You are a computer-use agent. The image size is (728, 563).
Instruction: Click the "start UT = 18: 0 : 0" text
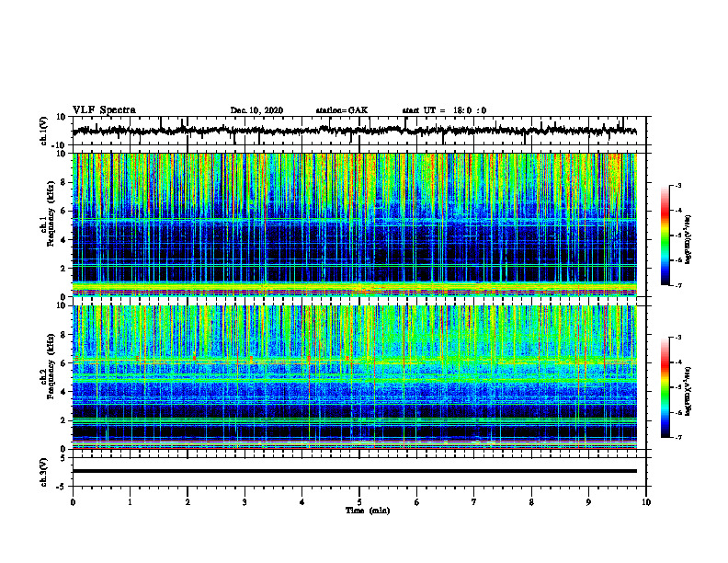pyautogui.click(x=444, y=110)
